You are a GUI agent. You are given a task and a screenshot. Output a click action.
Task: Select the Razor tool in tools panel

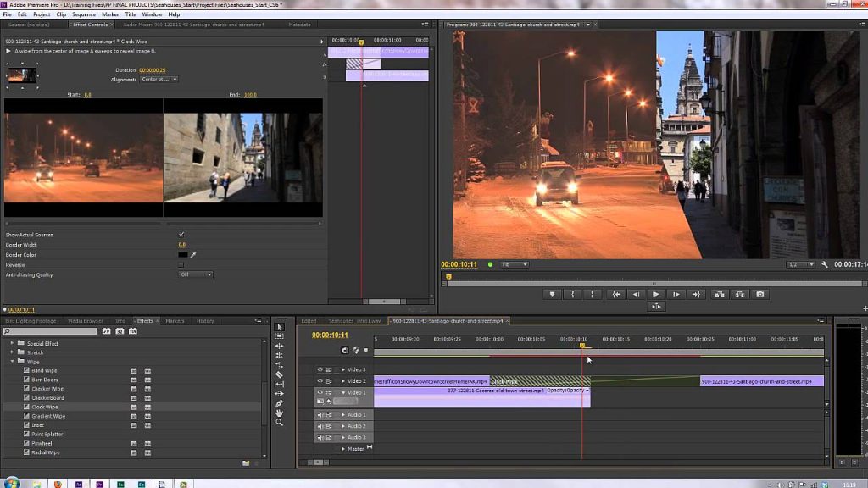tap(280, 374)
